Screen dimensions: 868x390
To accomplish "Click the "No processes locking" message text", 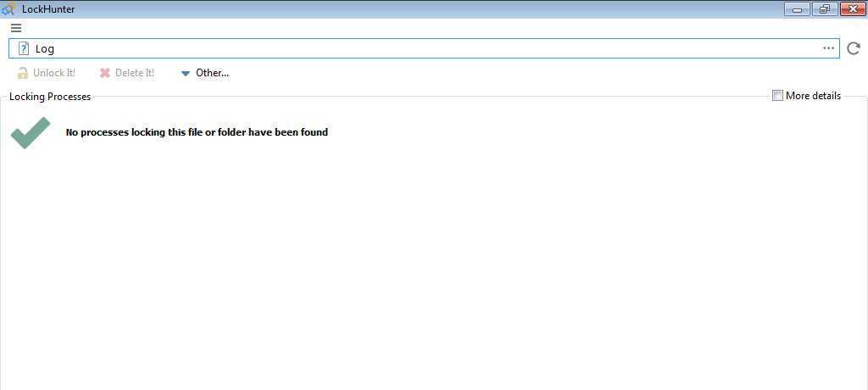I will (197, 132).
